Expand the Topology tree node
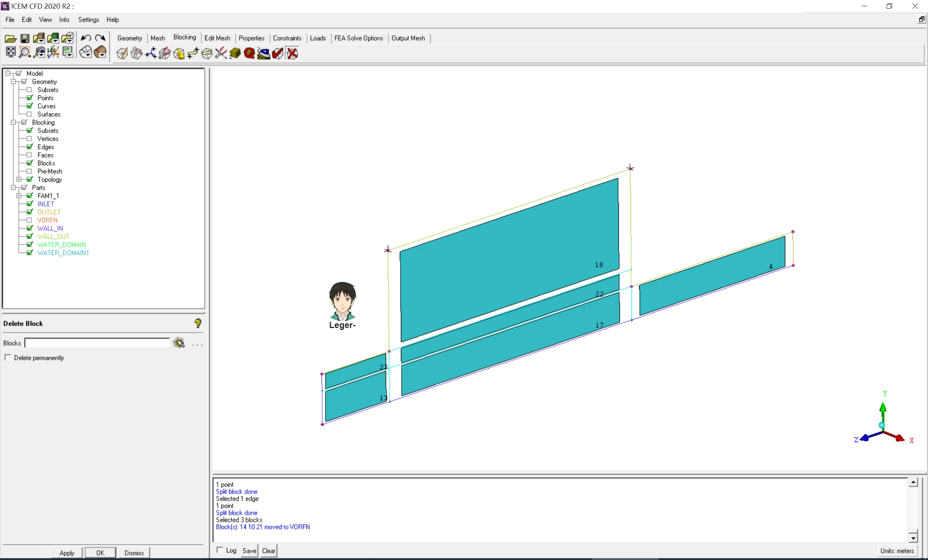Viewport: 928px width, 560px height. 19,179
